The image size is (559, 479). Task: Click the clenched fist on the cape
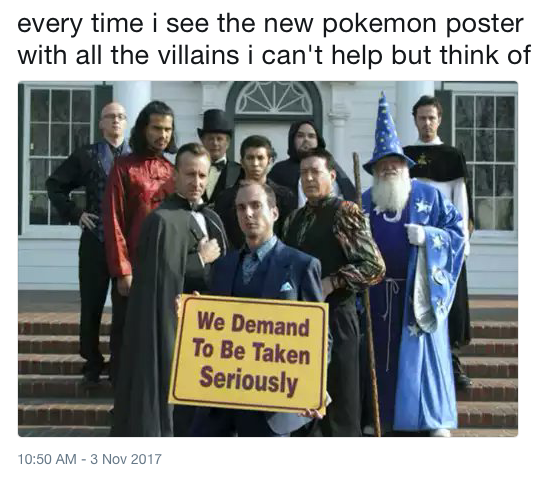(210, 251)
